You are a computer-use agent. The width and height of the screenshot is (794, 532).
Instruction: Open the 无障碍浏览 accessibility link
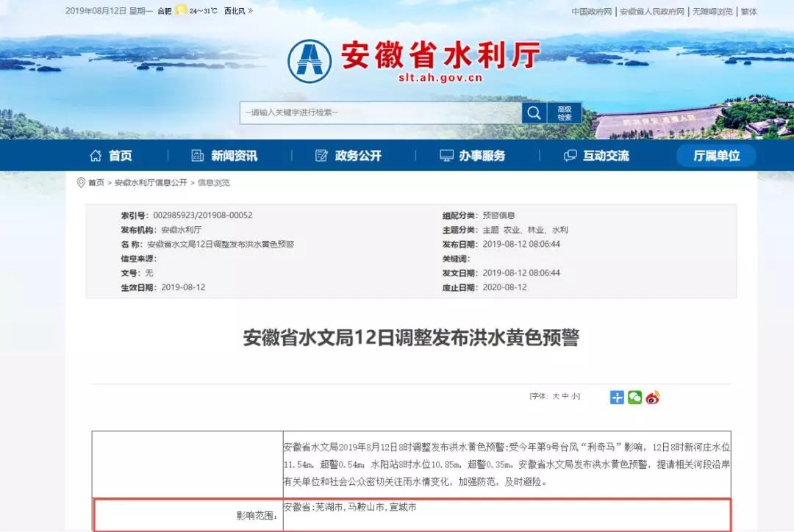(x=712, y=12)
